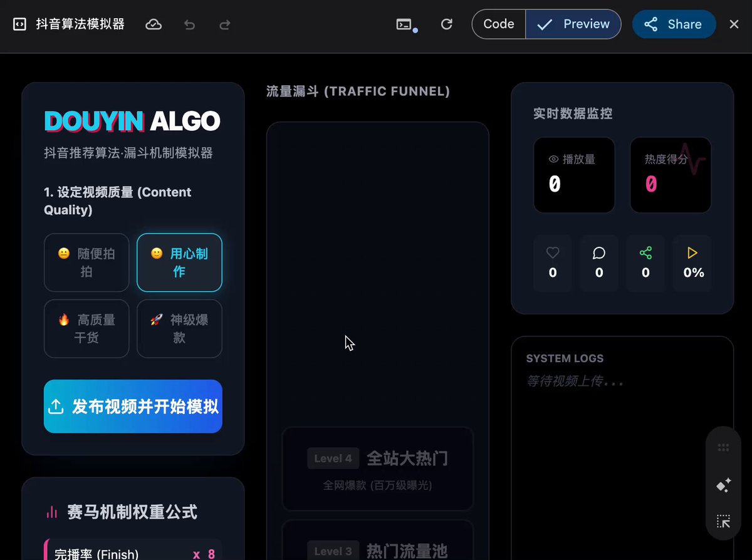
Task: Click the sparkle AI edit icon
Action: pos(723,485)
